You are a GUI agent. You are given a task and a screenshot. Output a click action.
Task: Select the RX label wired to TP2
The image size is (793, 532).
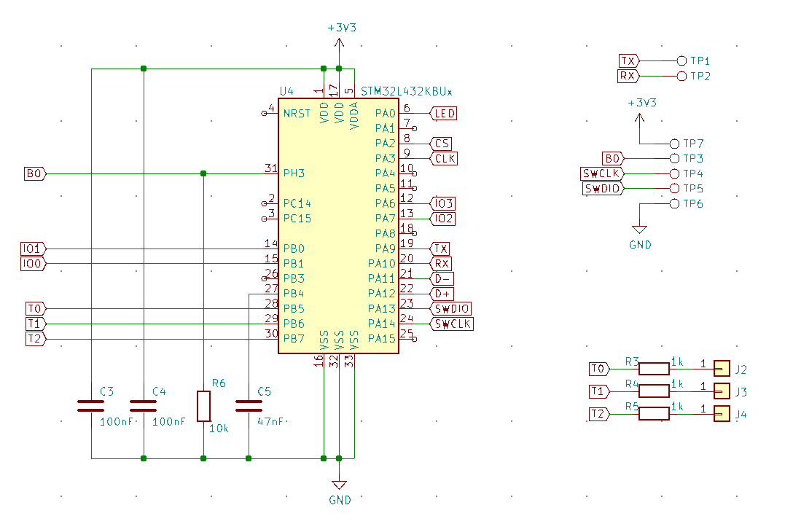point(627,76)
